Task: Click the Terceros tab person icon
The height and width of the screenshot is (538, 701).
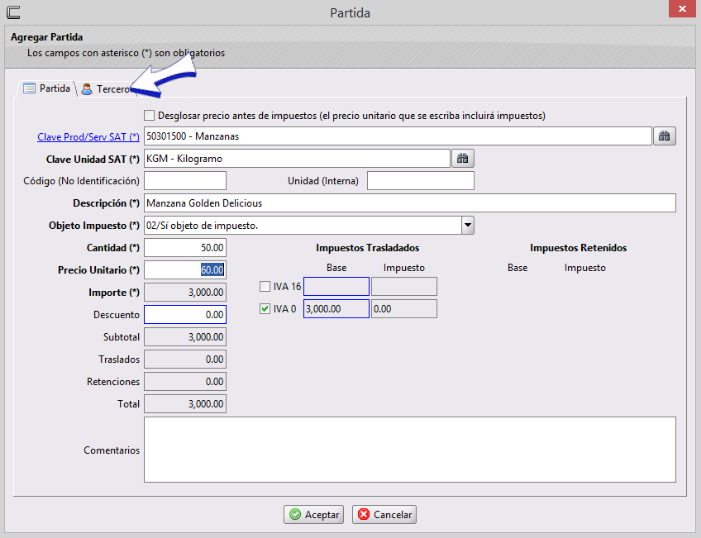Action: pyautogui.click(x=87, y=89)
